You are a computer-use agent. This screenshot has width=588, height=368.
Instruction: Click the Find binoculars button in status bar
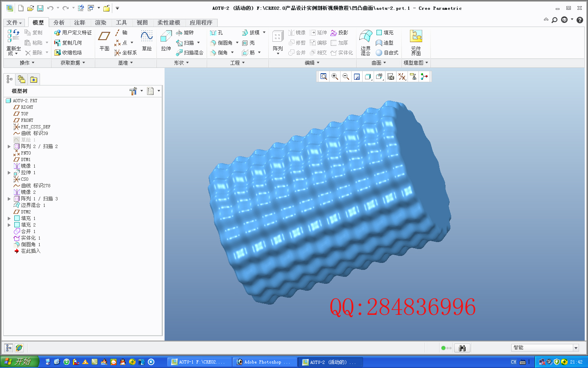coord(462,348)
